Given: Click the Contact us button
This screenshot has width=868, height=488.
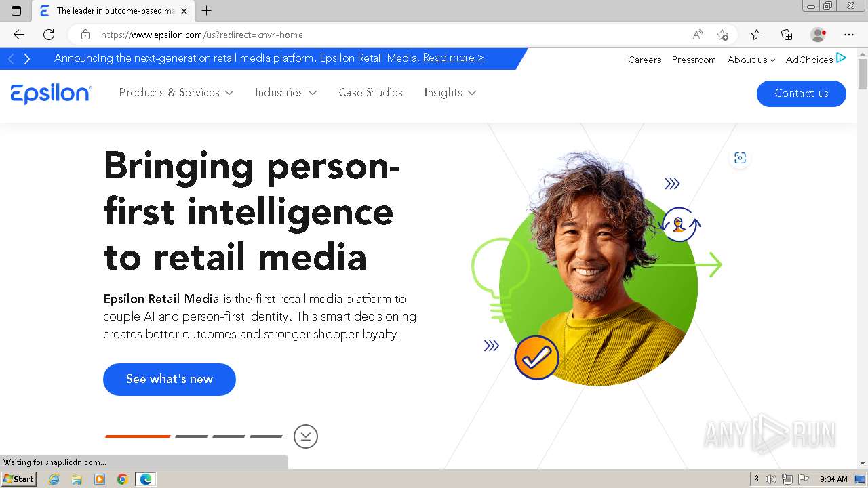Looking at the screenshot, I should 802,94.
